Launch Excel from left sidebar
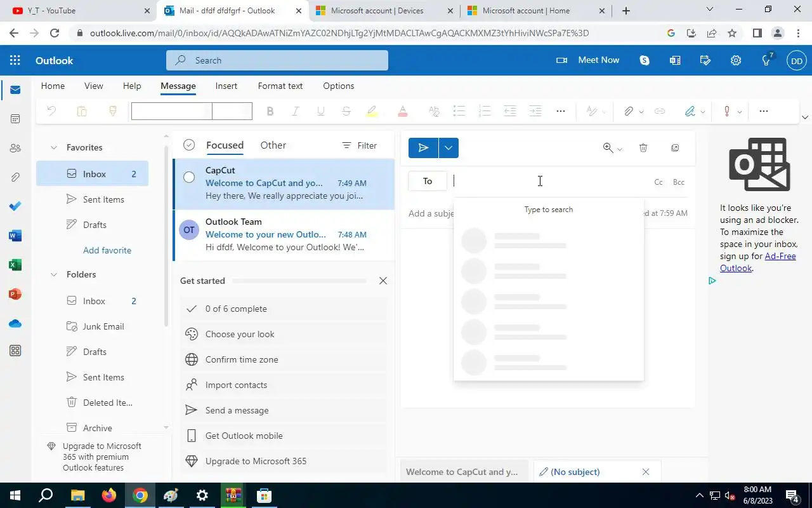This screenshot has width=812, height=508. pos(15,265)
